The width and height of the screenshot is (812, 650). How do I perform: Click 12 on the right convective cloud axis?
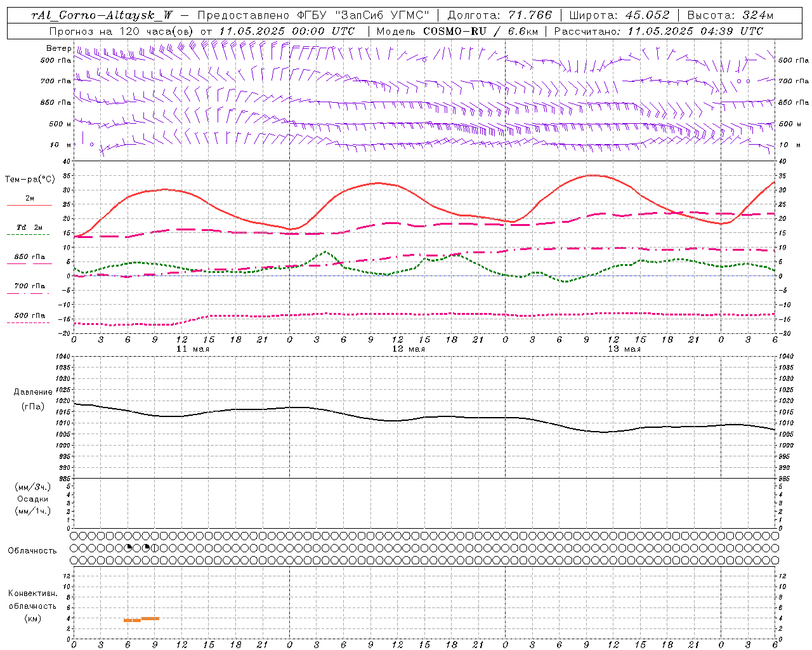[x=783, y=576]
